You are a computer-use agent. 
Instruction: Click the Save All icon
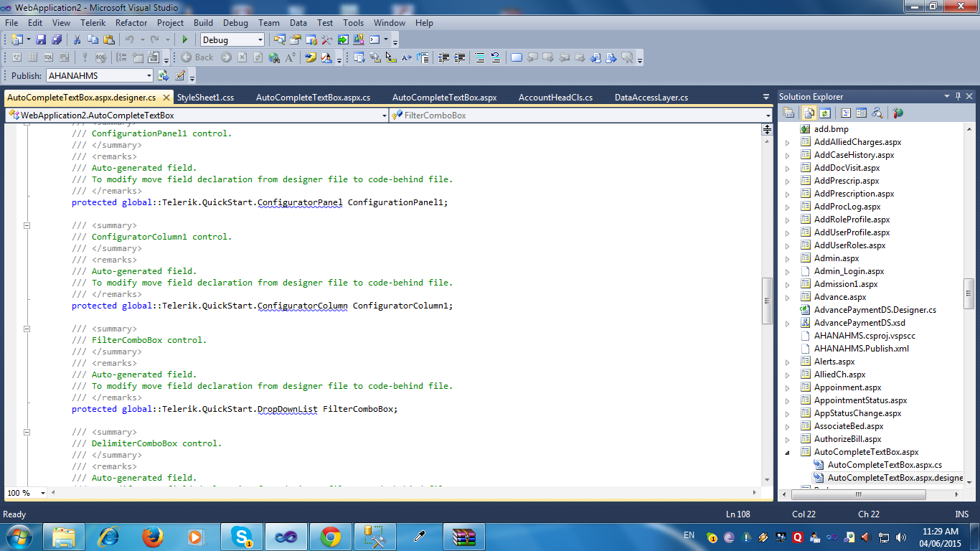pos(56,40)
